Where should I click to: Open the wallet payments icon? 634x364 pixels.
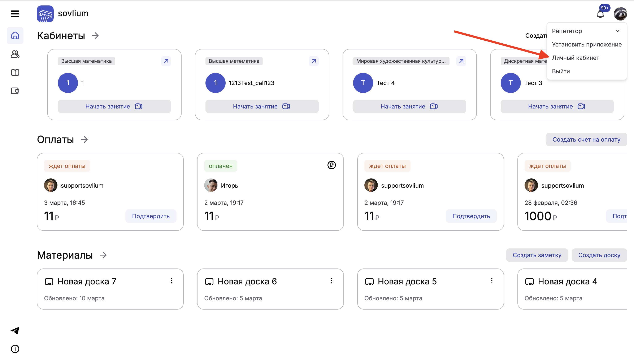pos(15,91)
